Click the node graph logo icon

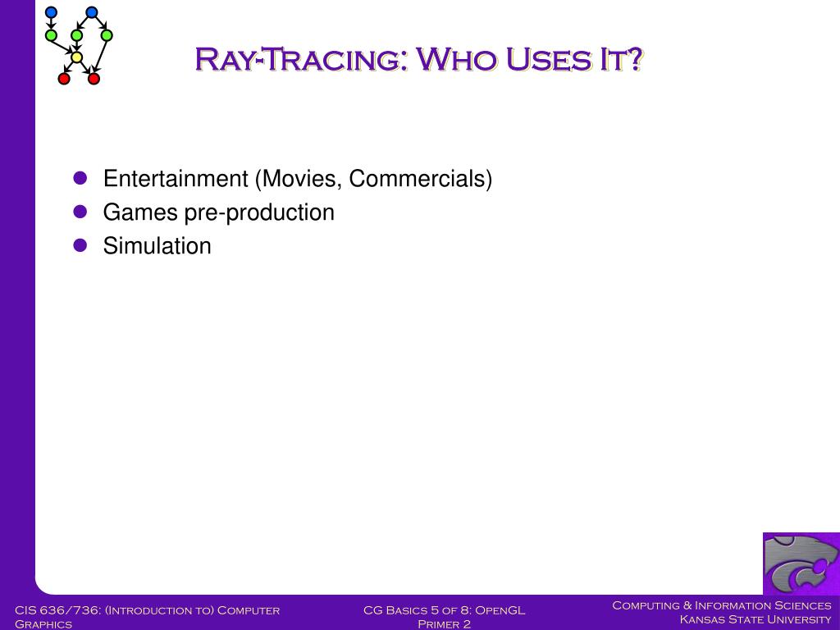(x=79, y=46)
